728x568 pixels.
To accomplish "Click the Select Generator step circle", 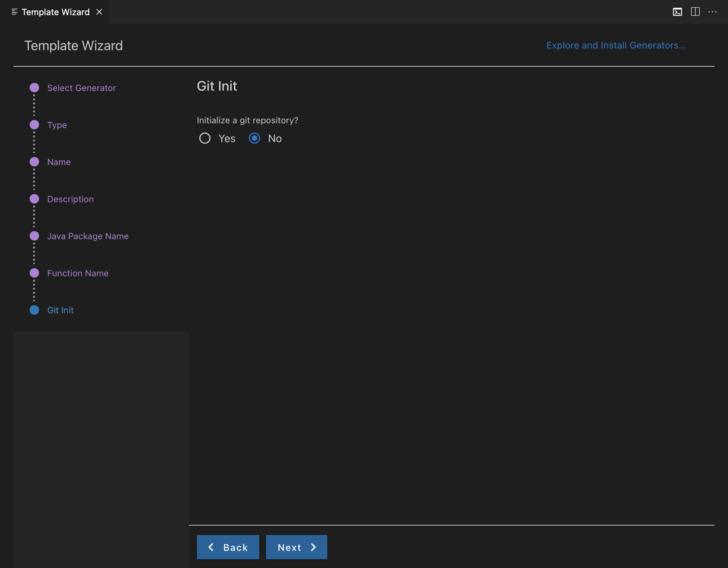I will point(34,88).
